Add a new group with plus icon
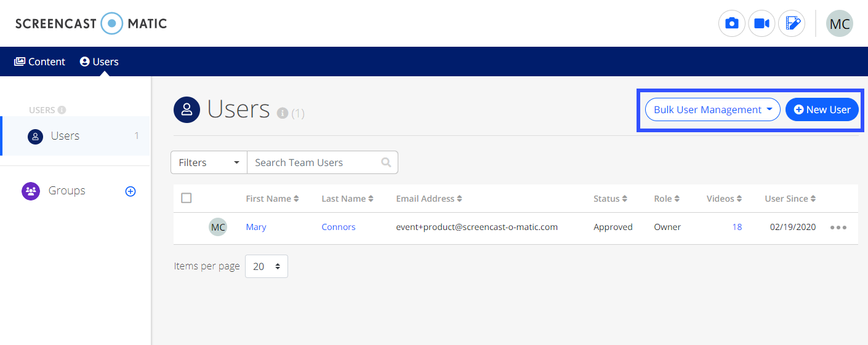The height and width of the screenshot is (345, 868). (131, 191)
